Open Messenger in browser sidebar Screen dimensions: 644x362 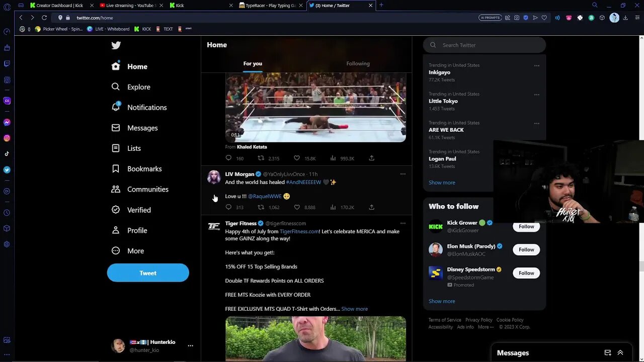pos(7,122)
